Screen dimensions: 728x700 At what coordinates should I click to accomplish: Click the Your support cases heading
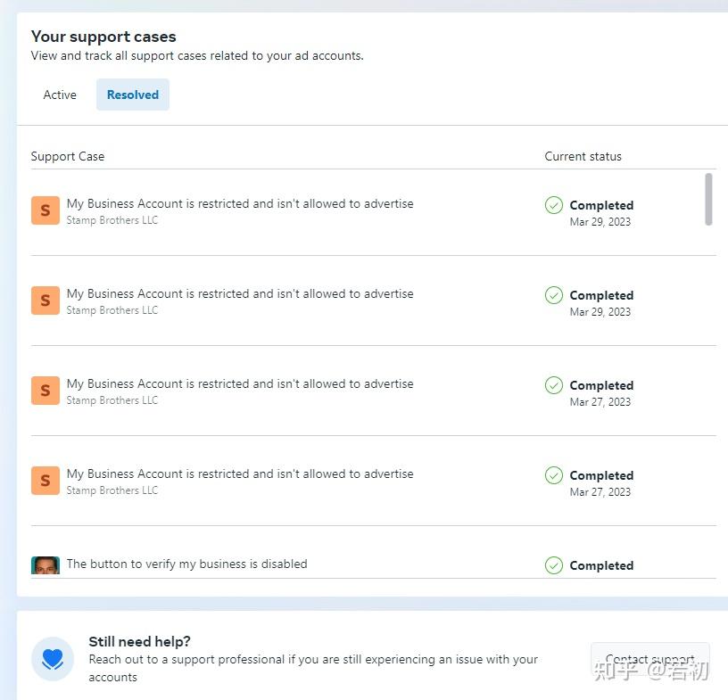tap(103, 37)
